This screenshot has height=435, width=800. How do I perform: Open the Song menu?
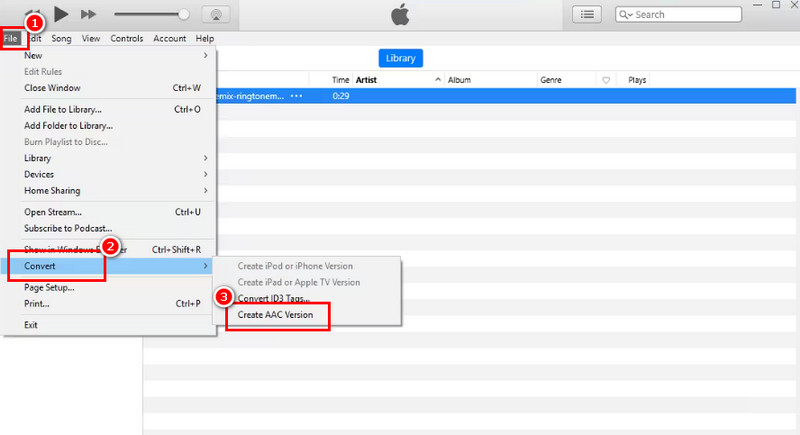point(61,38)
